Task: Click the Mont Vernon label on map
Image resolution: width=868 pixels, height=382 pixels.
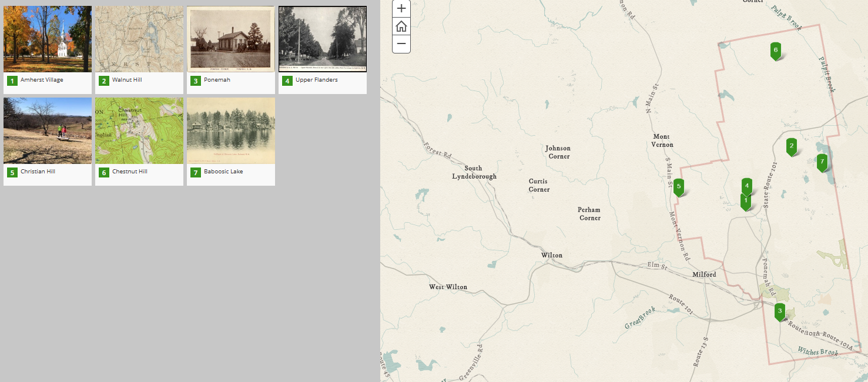Action: click(x=662, y=140)
